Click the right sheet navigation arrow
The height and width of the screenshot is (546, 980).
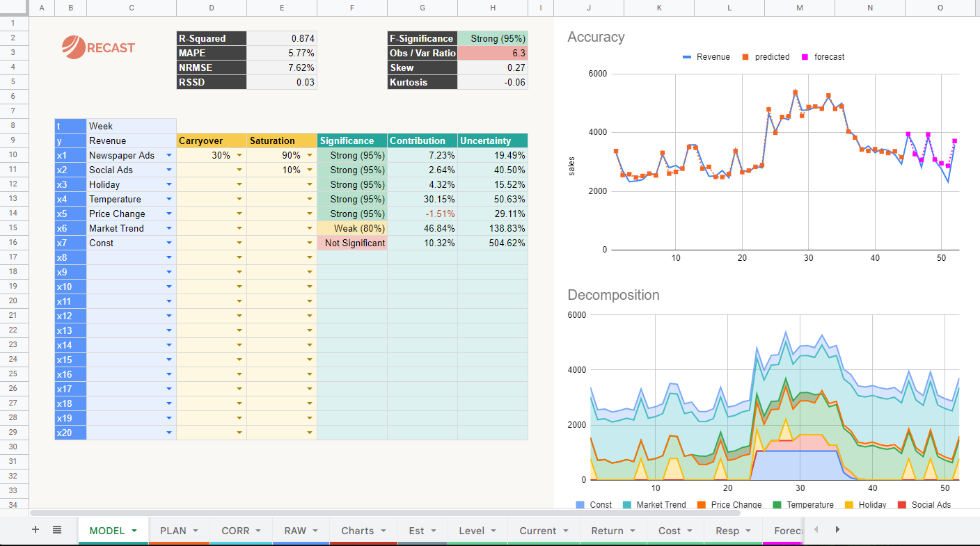point(837,529)
